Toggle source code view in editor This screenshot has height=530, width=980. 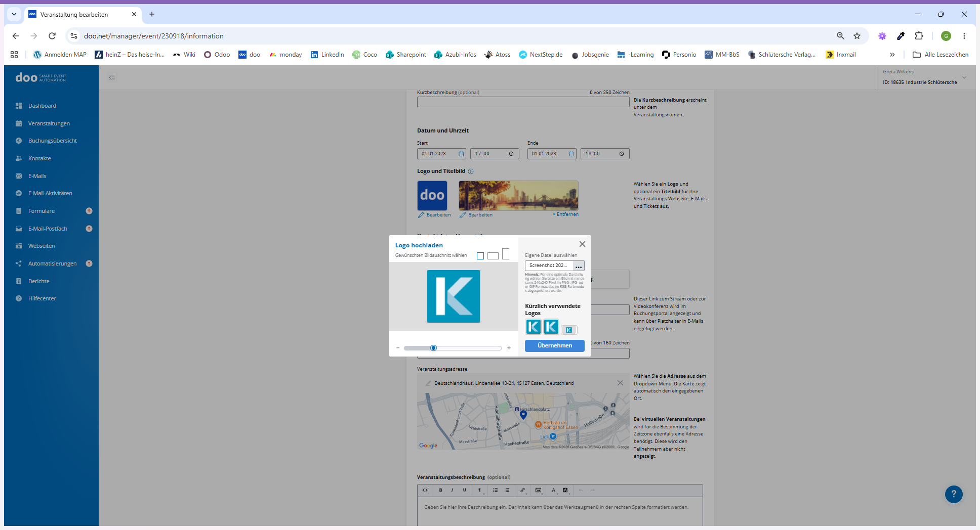(x=425, y=490)
